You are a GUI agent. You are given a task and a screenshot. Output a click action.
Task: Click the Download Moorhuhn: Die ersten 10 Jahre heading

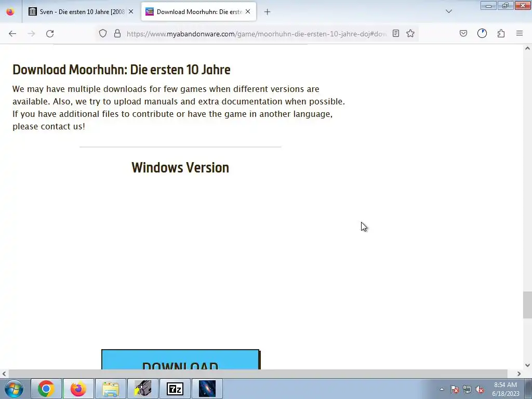pyautogui.click(x=122, y=70)
